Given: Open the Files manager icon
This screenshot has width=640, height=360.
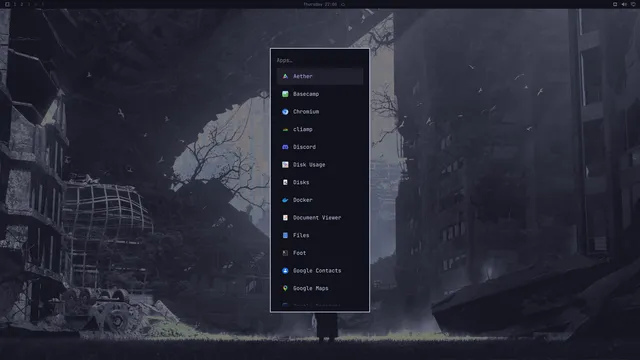Looking at the screenshot, I should (x=285, y=236).
